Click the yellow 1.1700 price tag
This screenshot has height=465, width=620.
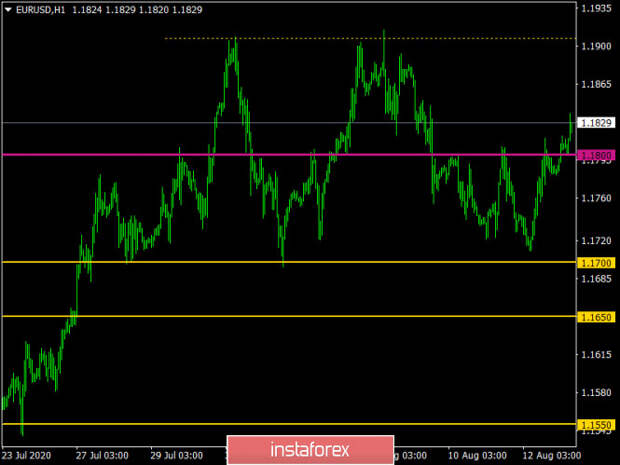596,263
